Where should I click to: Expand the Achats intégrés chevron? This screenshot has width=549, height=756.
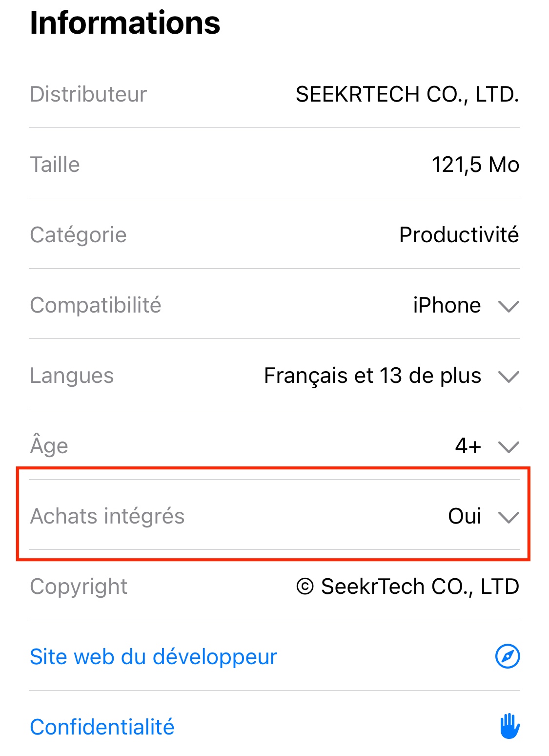508,517
